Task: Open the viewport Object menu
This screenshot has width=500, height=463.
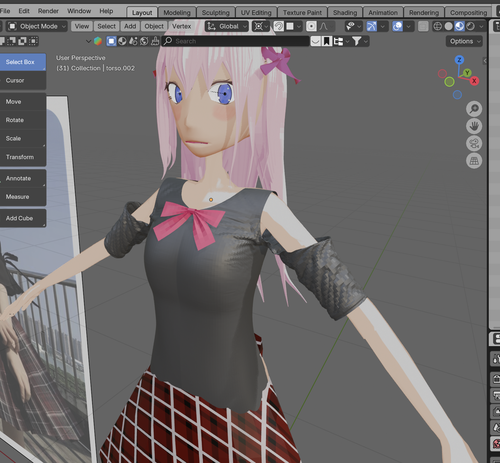Action: pyautogui.click(x=154, y=26)
